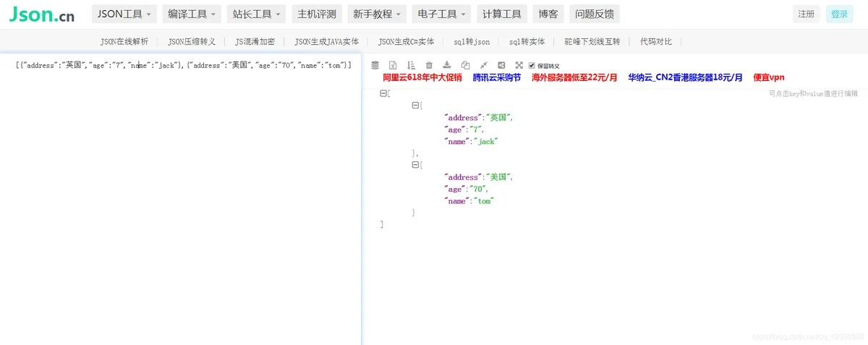Toggle the 保留转义 checkbox

pos(532,65)
